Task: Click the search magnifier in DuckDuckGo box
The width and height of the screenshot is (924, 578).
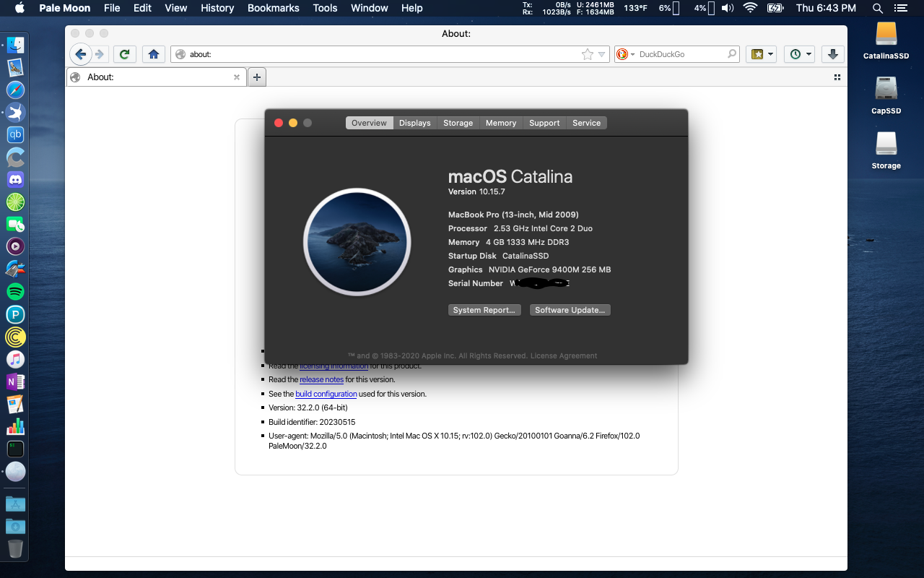Action: click(731, 54)
